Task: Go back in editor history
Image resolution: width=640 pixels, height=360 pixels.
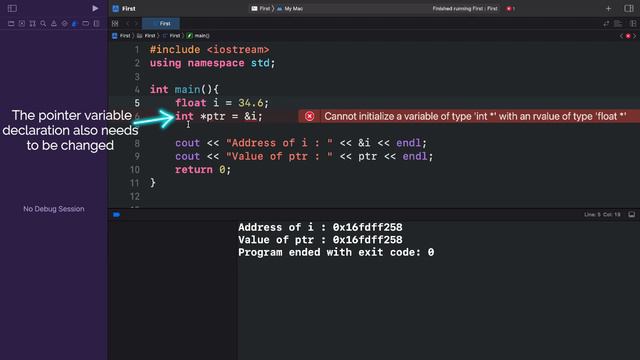Action: [127, 24]
